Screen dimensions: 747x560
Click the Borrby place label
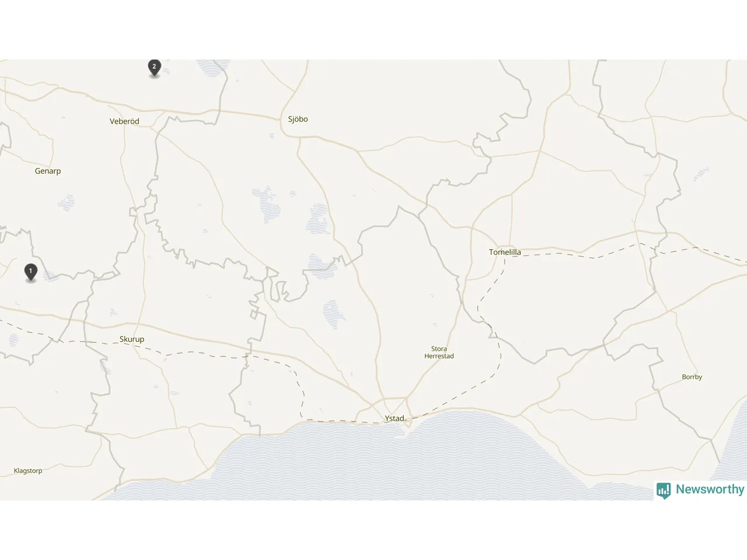click(692, 377)
